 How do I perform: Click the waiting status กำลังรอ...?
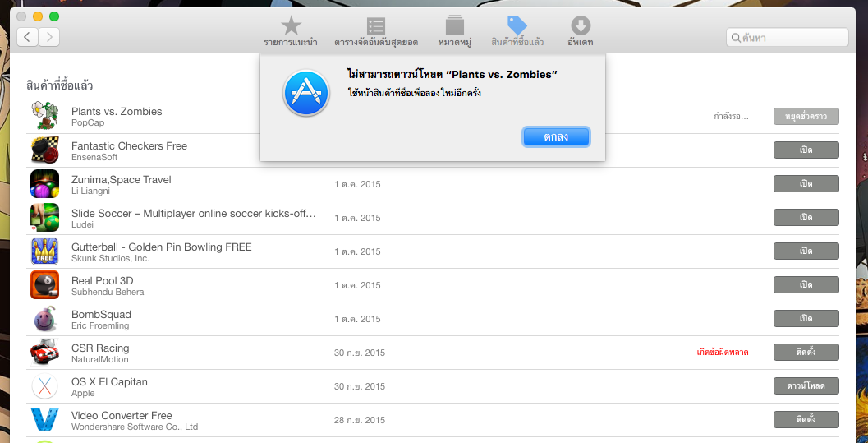731,117
